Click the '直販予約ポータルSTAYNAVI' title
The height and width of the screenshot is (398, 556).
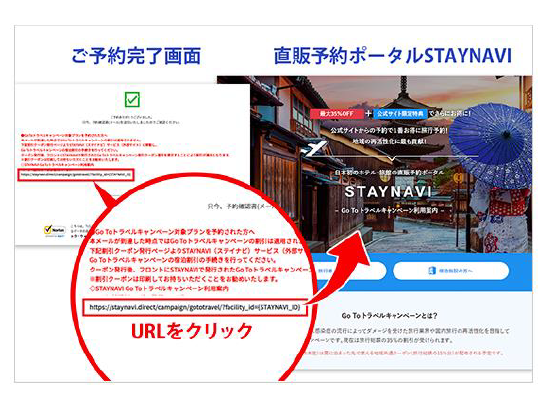coord(393,56)
